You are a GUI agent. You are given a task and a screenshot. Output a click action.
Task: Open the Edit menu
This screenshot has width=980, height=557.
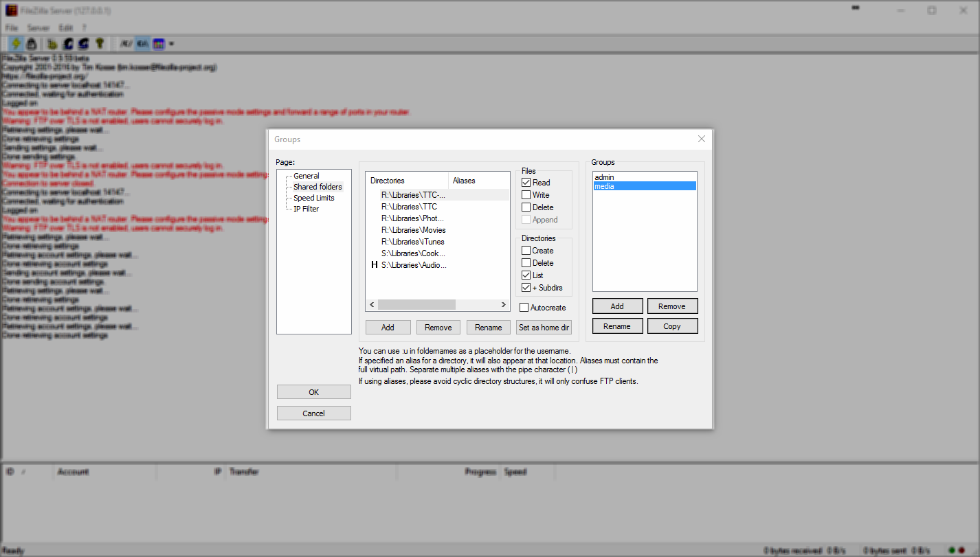pos(65,27)
